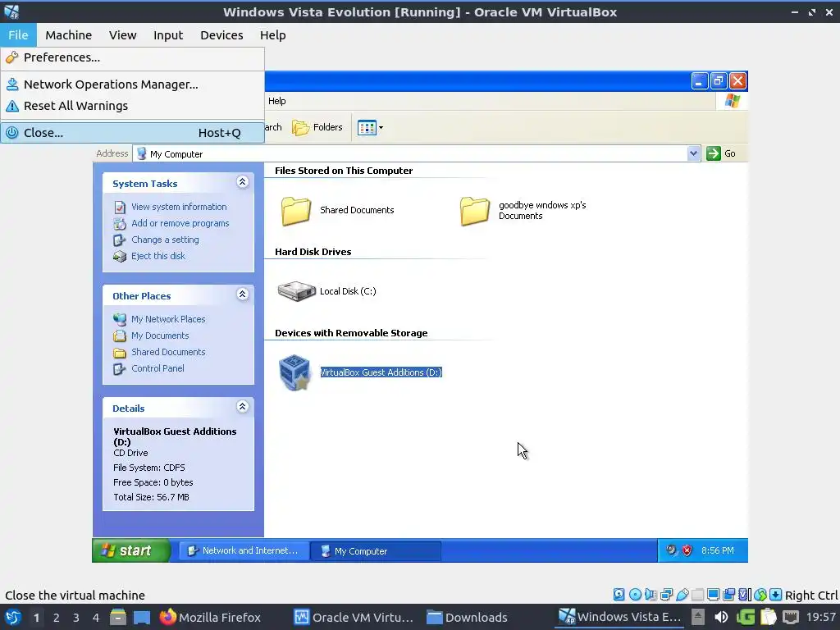840x630 pixels.
Task: Click audio status indicator icon
Action: [x=651, y=595]
